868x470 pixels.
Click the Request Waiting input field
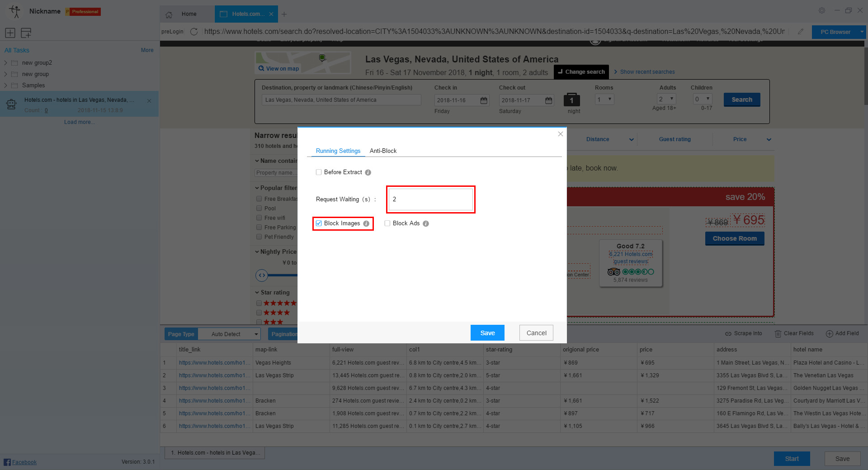(x=430, y=199)
